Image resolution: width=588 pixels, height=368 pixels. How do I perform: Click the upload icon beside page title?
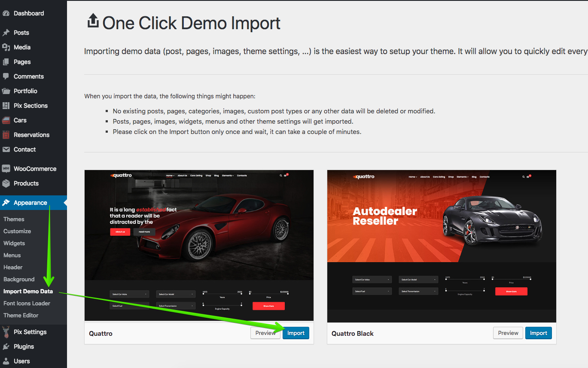coord(93,21)
